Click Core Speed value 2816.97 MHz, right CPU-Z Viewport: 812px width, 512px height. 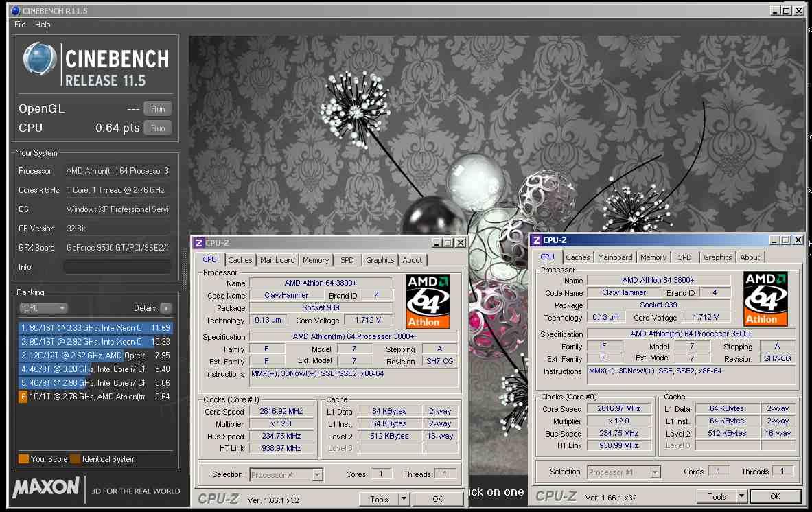[x=619, y=409]
